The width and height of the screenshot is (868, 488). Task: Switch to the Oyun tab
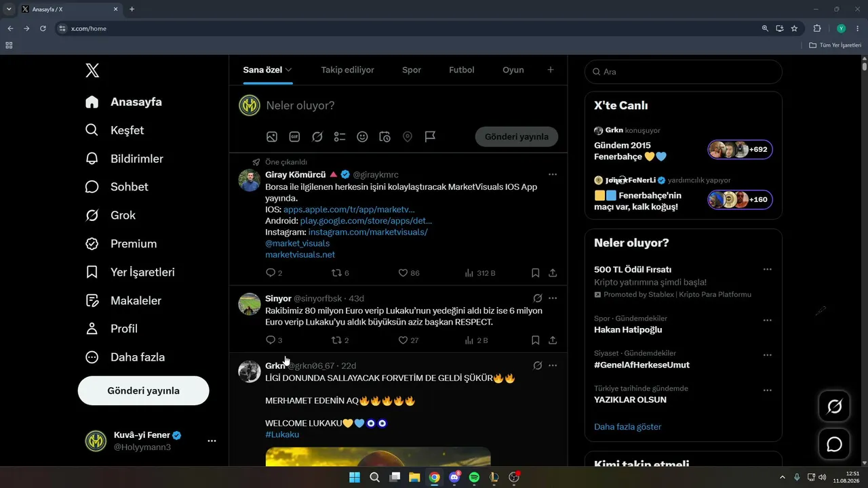(513, 70)
